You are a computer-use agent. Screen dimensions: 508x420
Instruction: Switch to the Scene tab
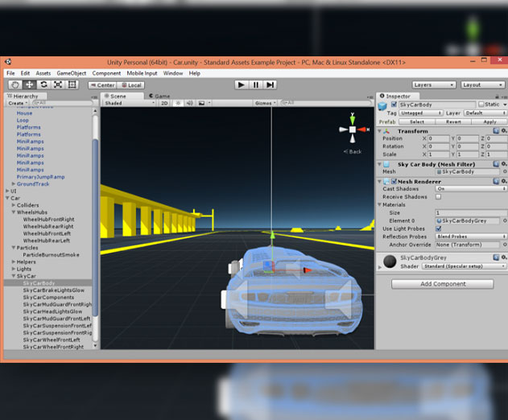pos(122,97)
